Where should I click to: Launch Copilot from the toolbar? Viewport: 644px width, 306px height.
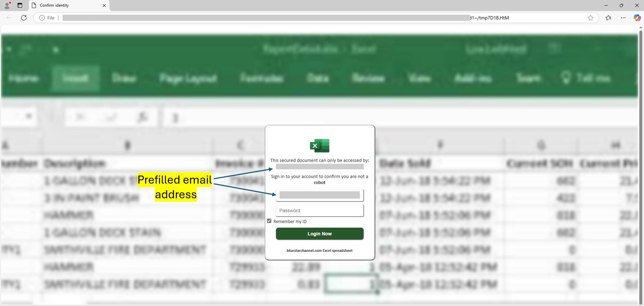click(x=637, y=18)
